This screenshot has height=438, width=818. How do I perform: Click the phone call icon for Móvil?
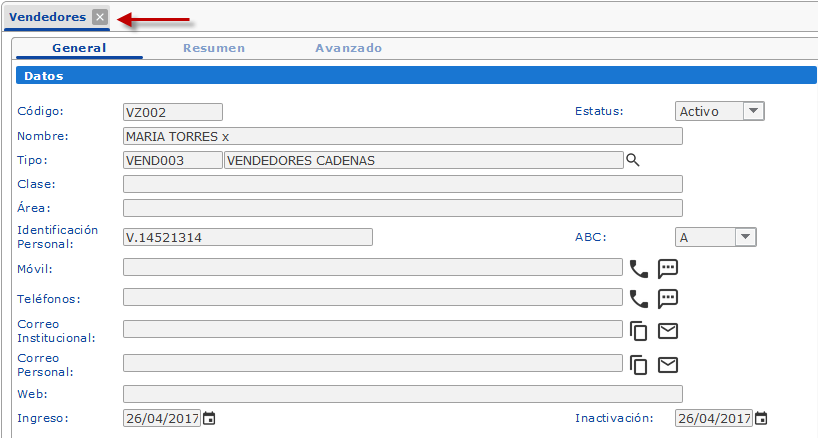[638, 268]
